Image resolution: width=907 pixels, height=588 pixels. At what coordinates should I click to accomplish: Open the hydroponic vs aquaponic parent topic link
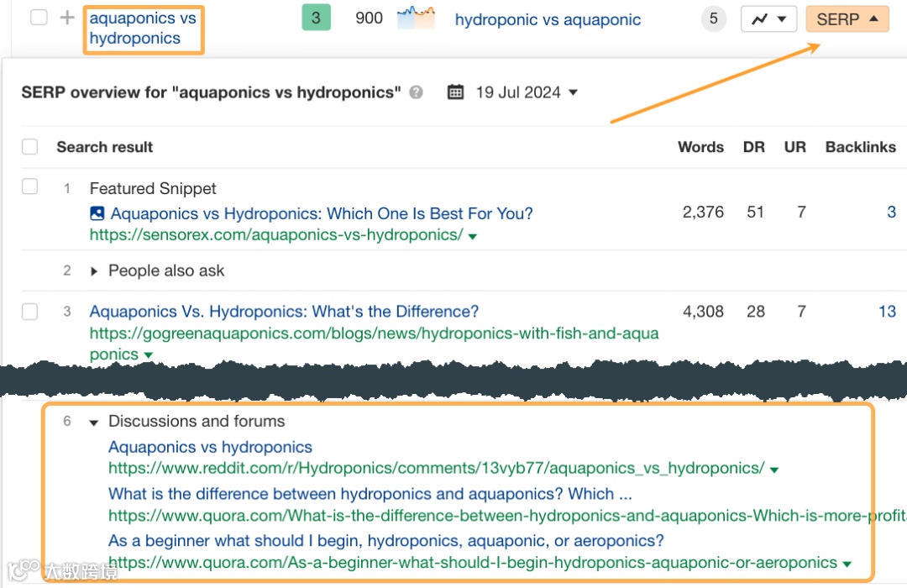click(547, 18)
